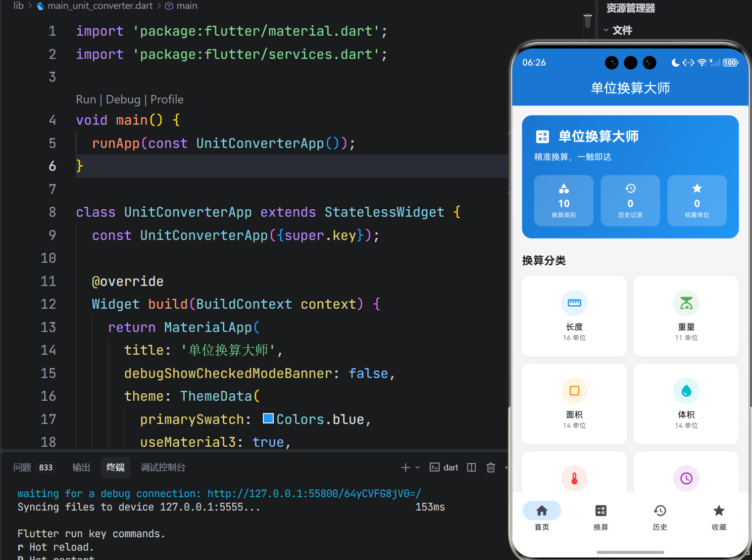
Task: Click the 历史记录 history icon
Action: pos(630,188)
